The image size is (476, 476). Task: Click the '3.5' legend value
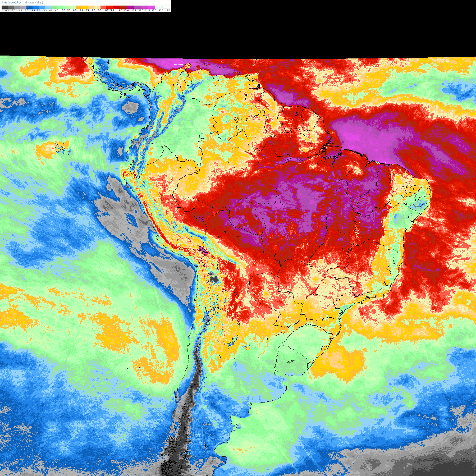point(45,10)
